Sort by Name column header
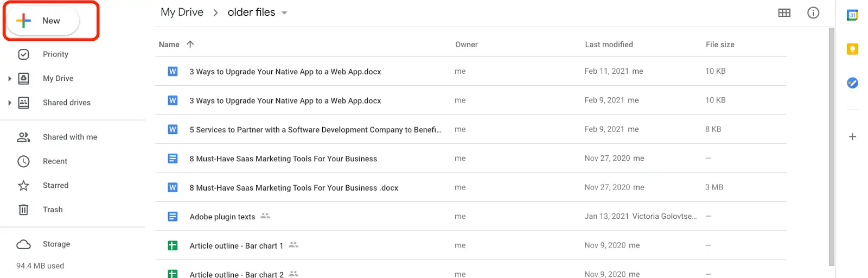 point(169,45)
